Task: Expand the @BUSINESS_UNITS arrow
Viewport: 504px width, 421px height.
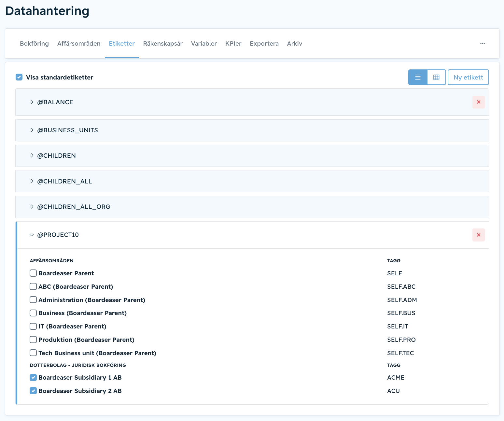Action: [x=32, y=130]
